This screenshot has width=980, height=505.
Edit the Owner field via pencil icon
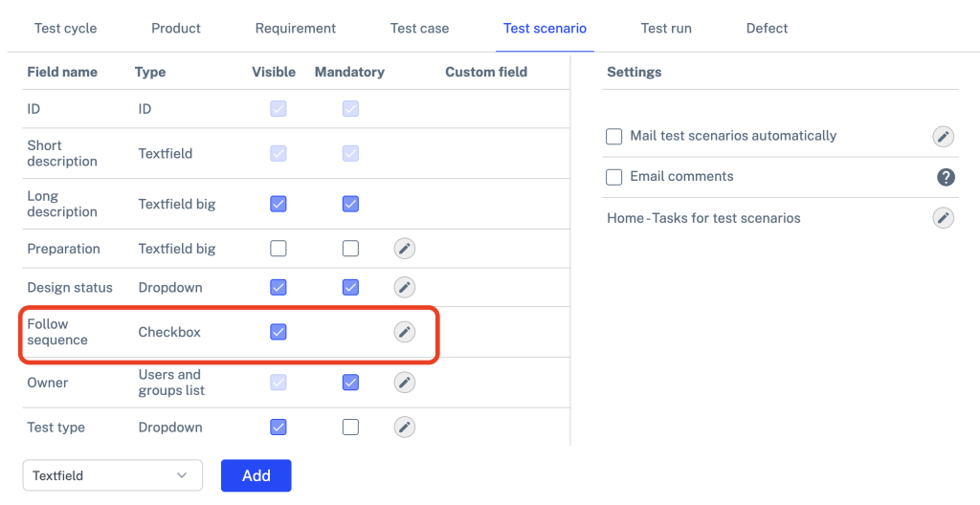point(405,383)
